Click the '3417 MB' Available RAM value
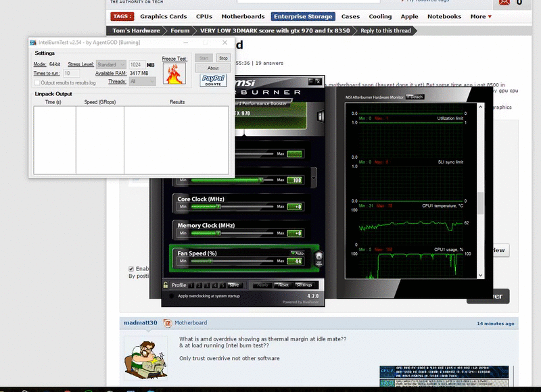 [x=139, y=73]
